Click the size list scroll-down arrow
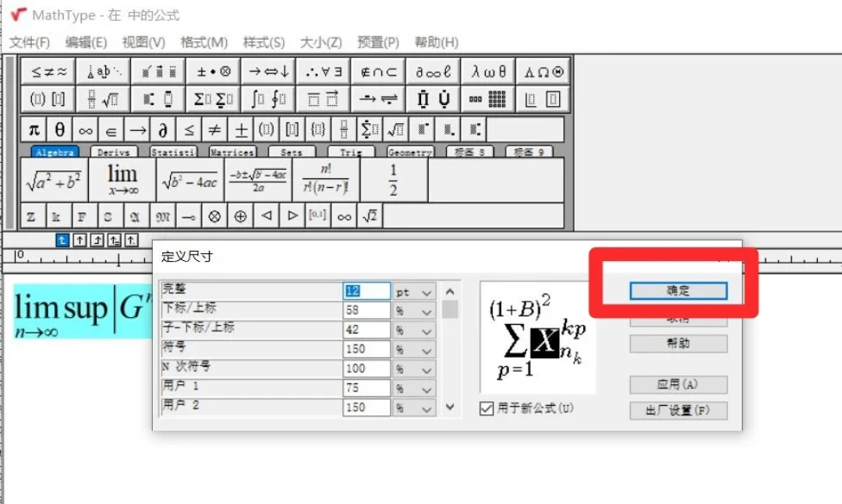 click(x=450, y=407)
